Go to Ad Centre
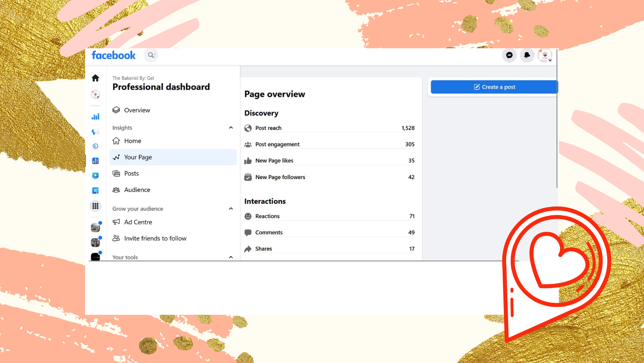Viewport: 644px width, 363px height. pyautogui.click(x=138, y=222)
